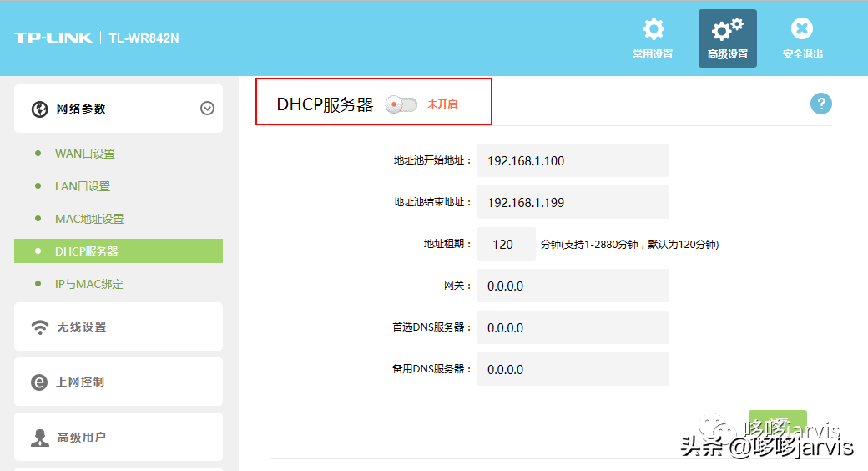Screen dimensions: 868x471
Task: Click the 网络参数 globe icon
Action: coord(39,109)
